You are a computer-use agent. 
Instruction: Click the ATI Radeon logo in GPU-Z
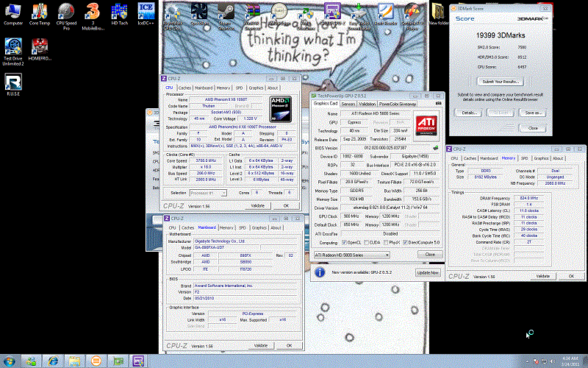[426, 125]
